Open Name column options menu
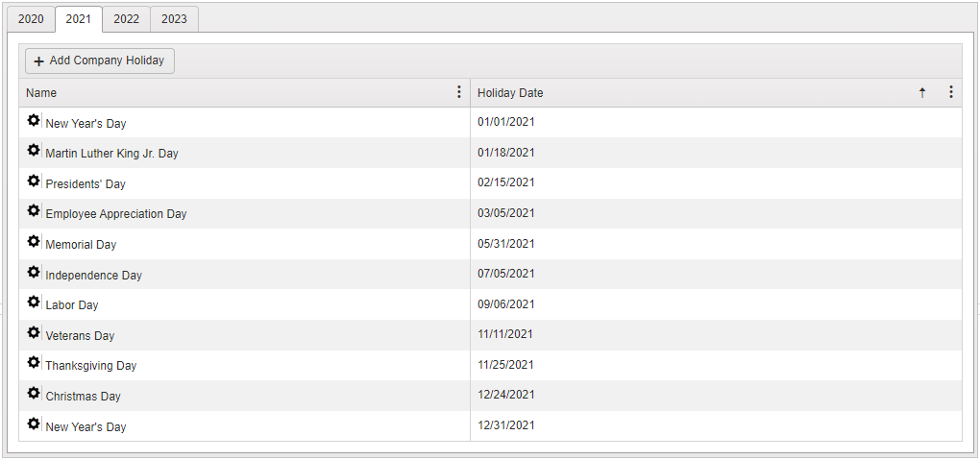The height and width of the screenshot is (460, 980). [x=459, y=92]
